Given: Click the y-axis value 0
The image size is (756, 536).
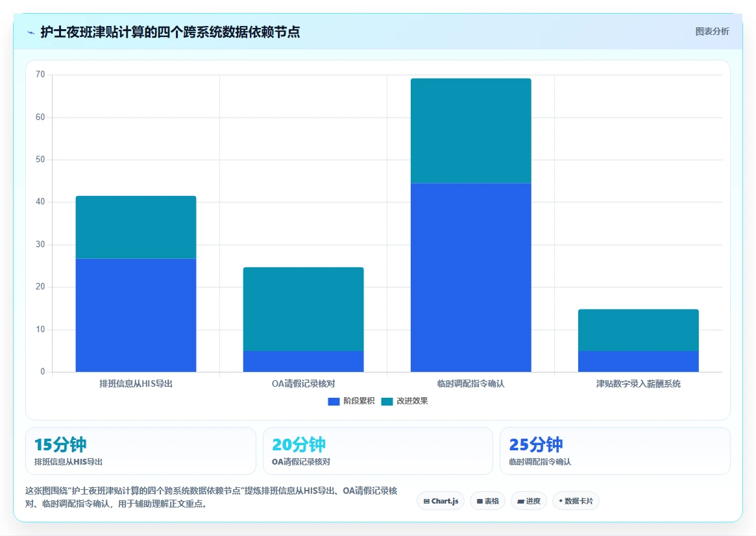Looking at the screenshot, I should pyautogui.click(x=43, y=372).
